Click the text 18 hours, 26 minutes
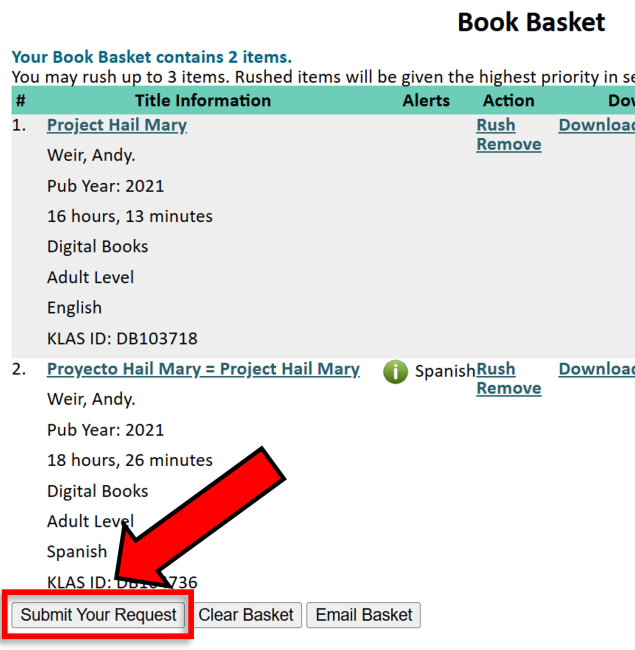The height and width of the screenshot is (650, 635). [x=130, y=461]
